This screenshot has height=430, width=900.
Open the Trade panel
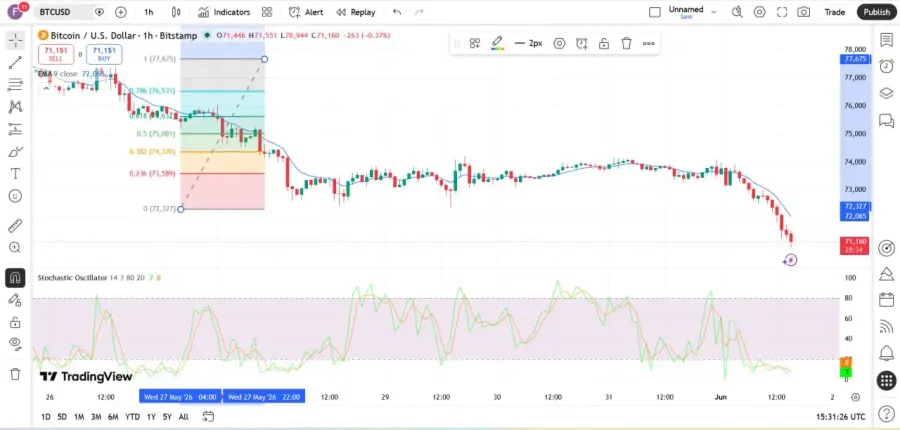pos(835,12)
